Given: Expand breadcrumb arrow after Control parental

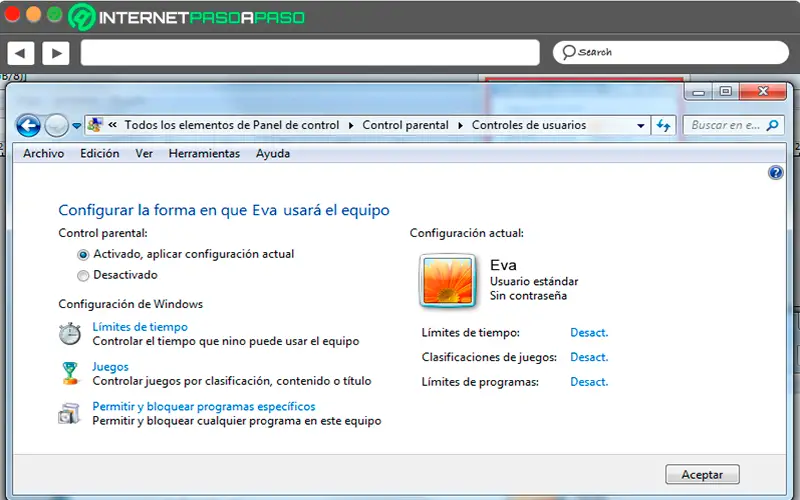Looking at the screenshot, I should [460, 126].
